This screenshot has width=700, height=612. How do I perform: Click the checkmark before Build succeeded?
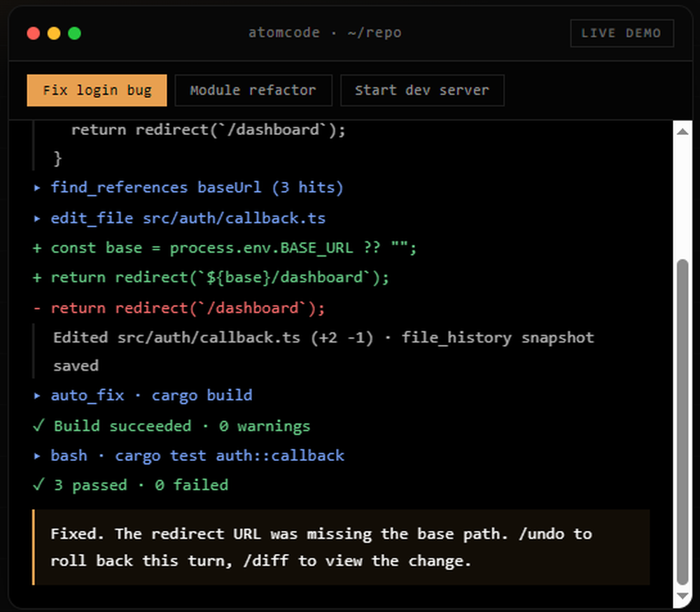coord(38,425)
